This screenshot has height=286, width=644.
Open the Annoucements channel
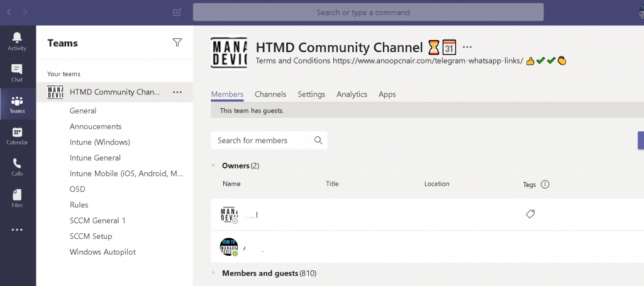coord(96,126)
